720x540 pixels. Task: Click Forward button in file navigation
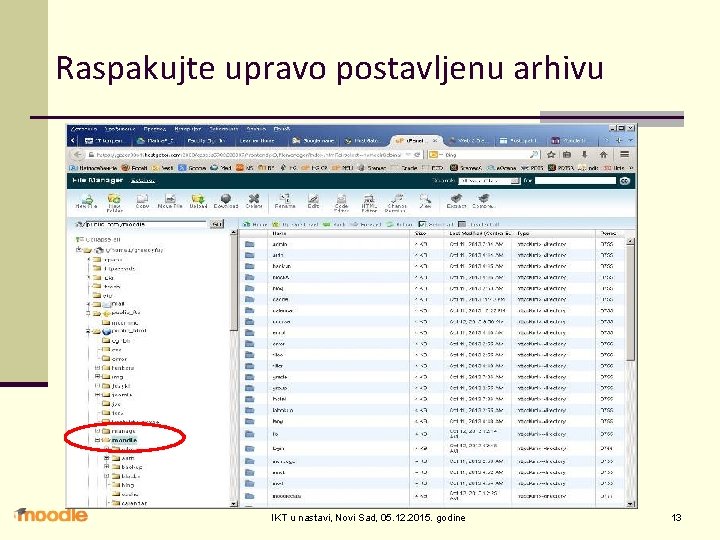pyautogui.click(x=366, y=225)
